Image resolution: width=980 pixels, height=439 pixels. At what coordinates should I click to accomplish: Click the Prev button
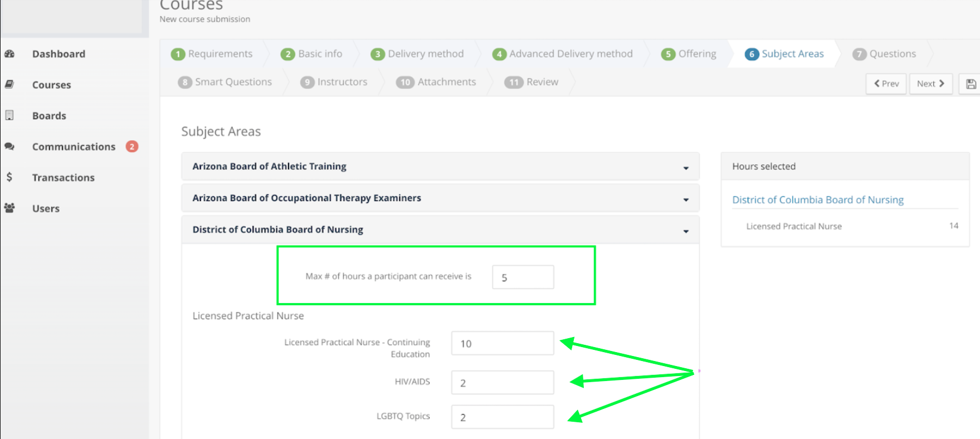click(886, 84)
